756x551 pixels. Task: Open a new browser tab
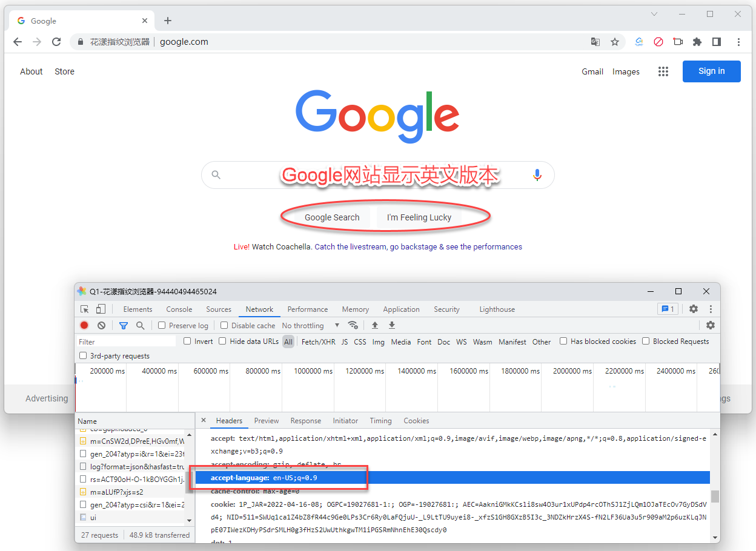point(168,21)
